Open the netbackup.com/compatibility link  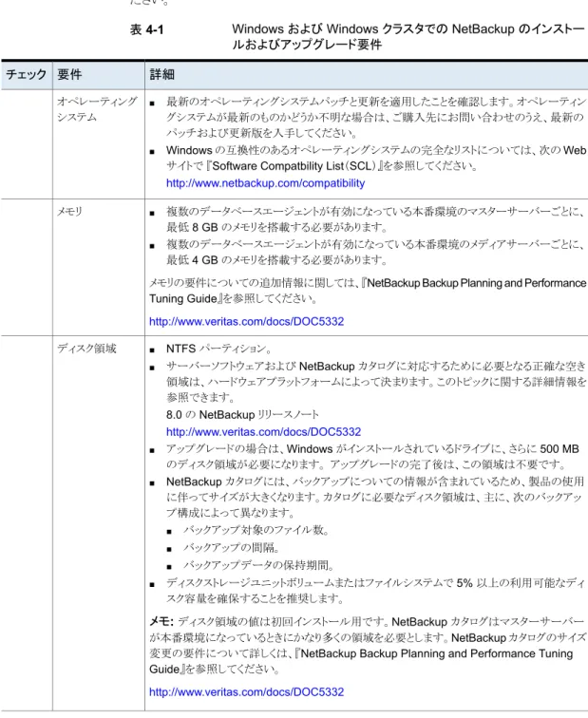(265, 183)
